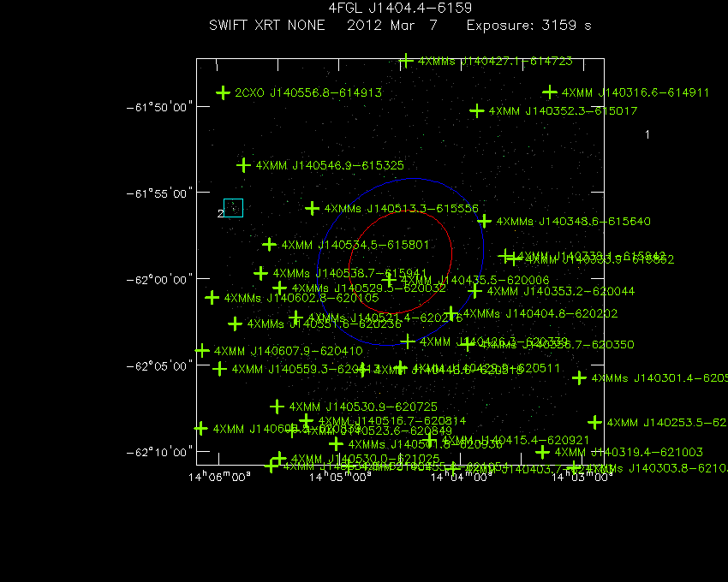
Task: Select the right ascension label 14h04m00s
Action: point(462,477)
